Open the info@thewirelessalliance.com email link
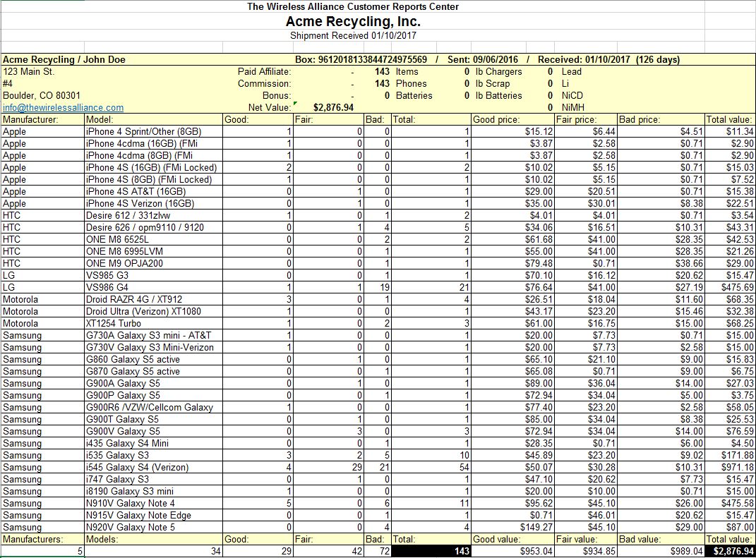This screenshot has width=756, height=558. pos(63,107)
